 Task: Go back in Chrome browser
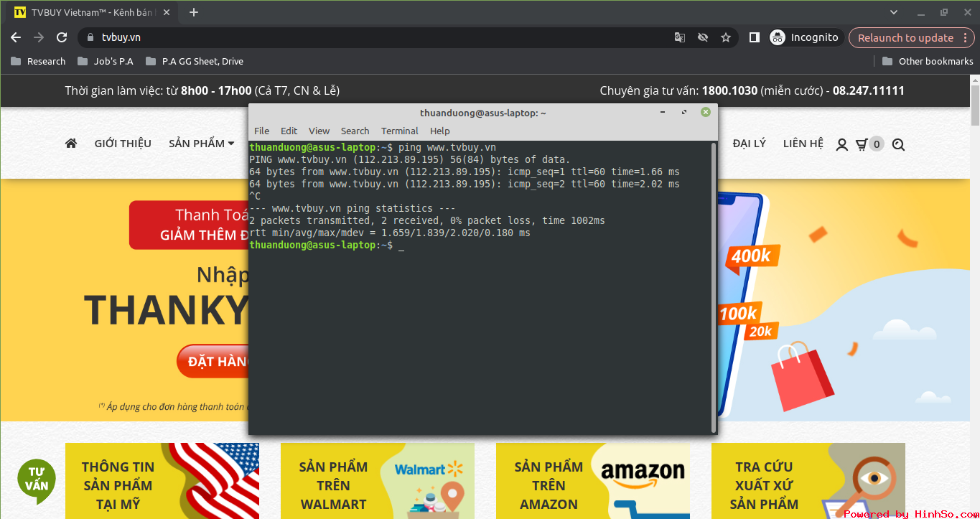click(x=16, y=37)
